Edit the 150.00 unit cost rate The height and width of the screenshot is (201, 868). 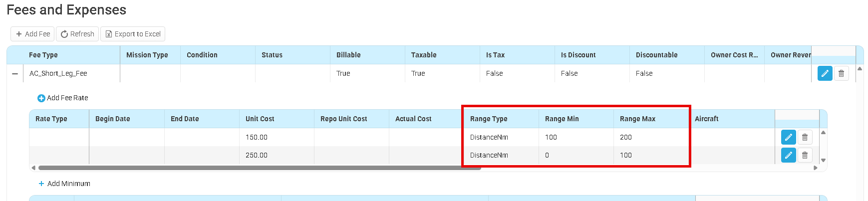tap(788, 137)
